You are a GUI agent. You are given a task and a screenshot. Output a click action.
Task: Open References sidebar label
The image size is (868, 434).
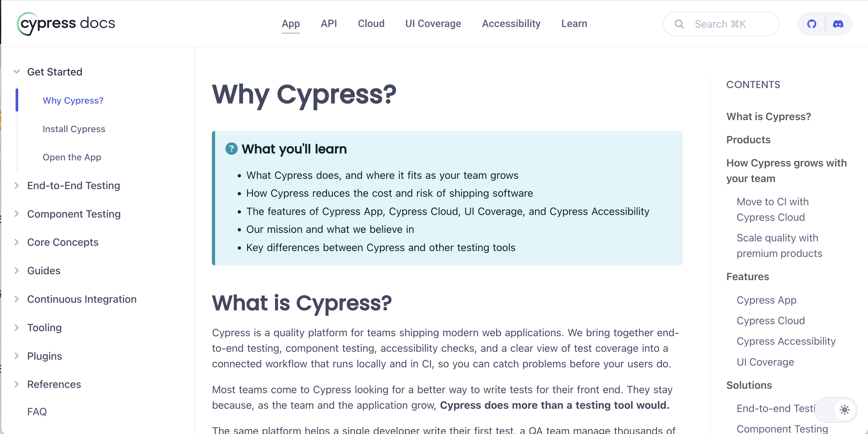pyautogui.click(x=54, y=384)
